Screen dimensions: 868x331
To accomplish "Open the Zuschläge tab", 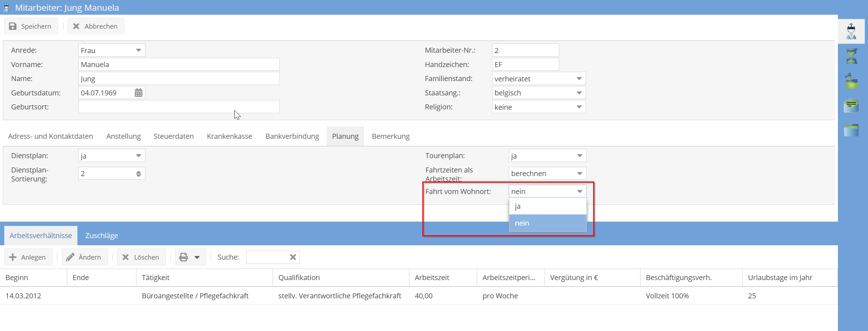I will click(101, 236).
